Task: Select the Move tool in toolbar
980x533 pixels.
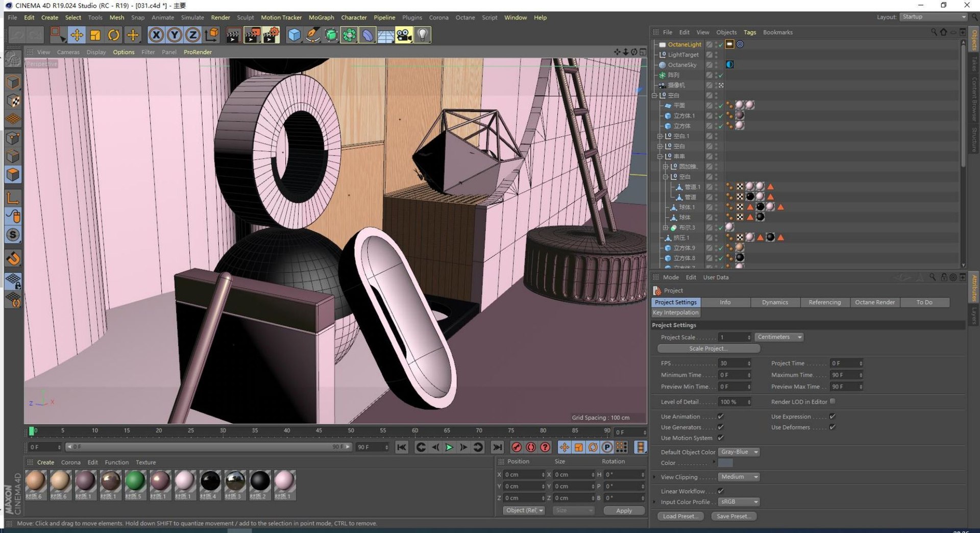Action: tap(77, 35)
